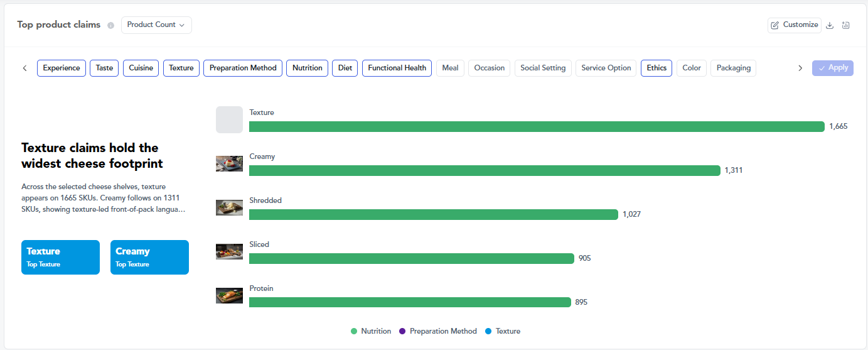Viewport: 868px width, 350px height.
Task: Click the Sliced row thumbnail image
Action: click(229, 252)
